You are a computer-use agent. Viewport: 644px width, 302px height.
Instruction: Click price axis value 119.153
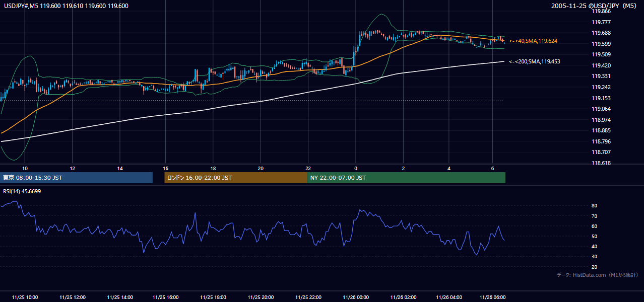(601, 98)
